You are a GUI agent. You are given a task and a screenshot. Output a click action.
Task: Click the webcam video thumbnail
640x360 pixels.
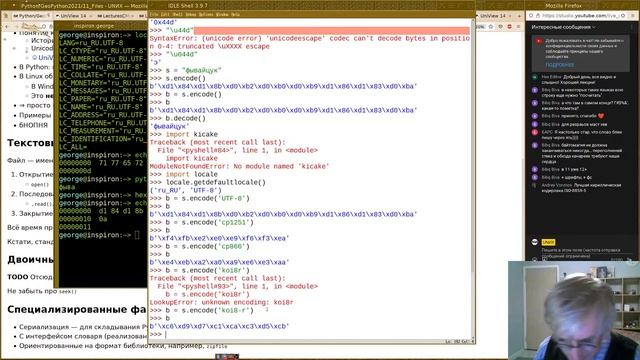[x=574, y=310]
